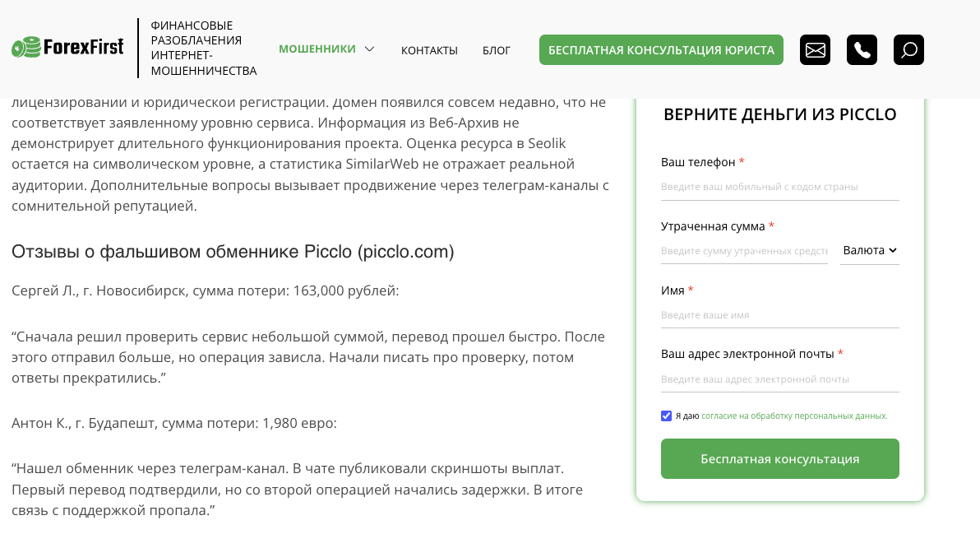
Task: Open the Блог menu item
Action: coord(497,50)
